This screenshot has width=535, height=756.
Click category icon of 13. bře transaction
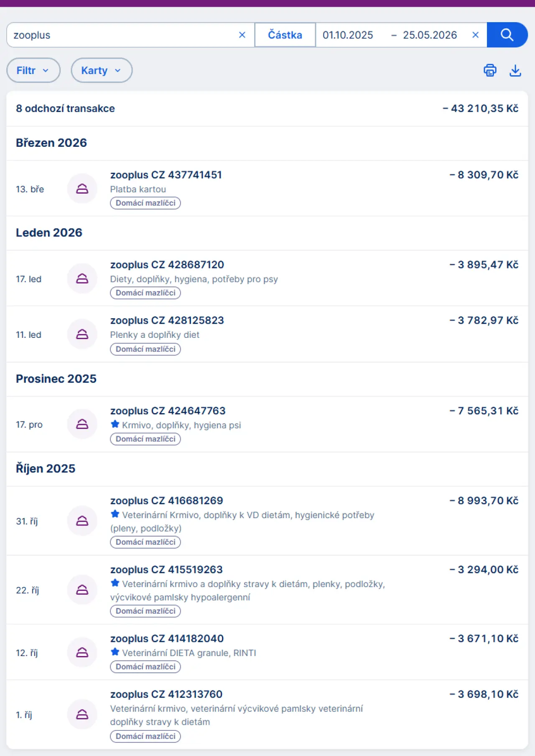[x=82, y=189]
